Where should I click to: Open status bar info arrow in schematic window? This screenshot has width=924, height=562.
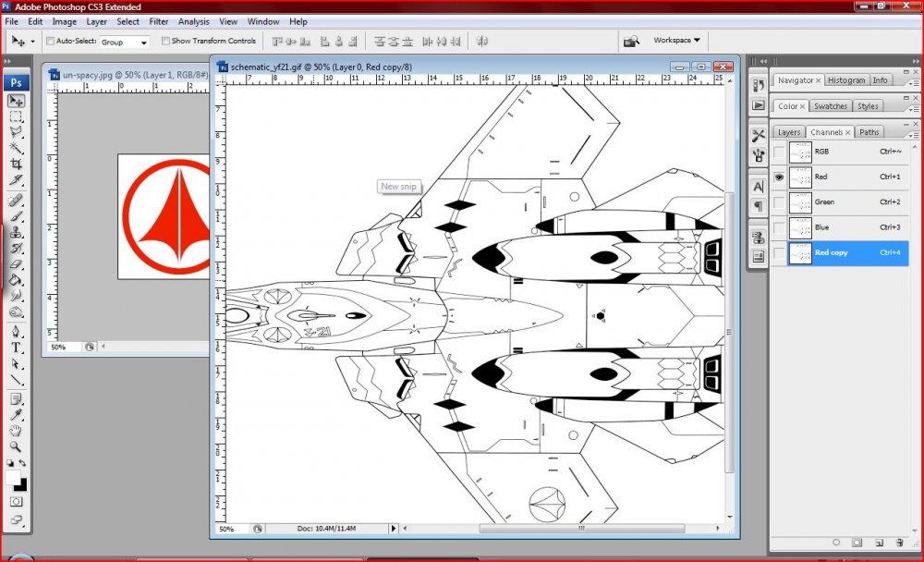[x=394, y=529]
